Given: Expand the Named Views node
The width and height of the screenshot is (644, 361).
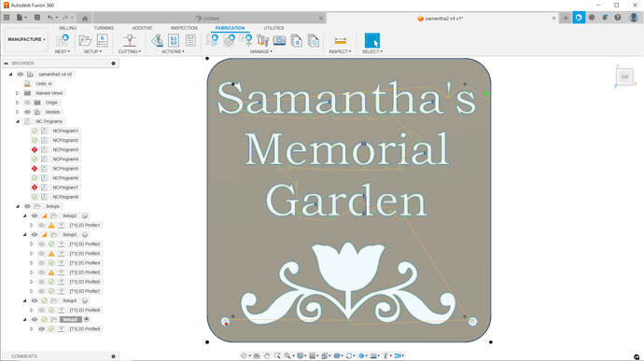Looking at the screenshot, I should [x=17, y=93].
